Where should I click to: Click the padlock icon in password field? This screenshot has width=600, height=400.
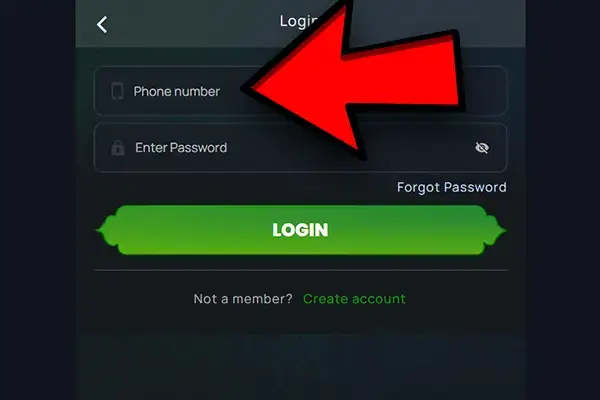click(x=118, y=148)
